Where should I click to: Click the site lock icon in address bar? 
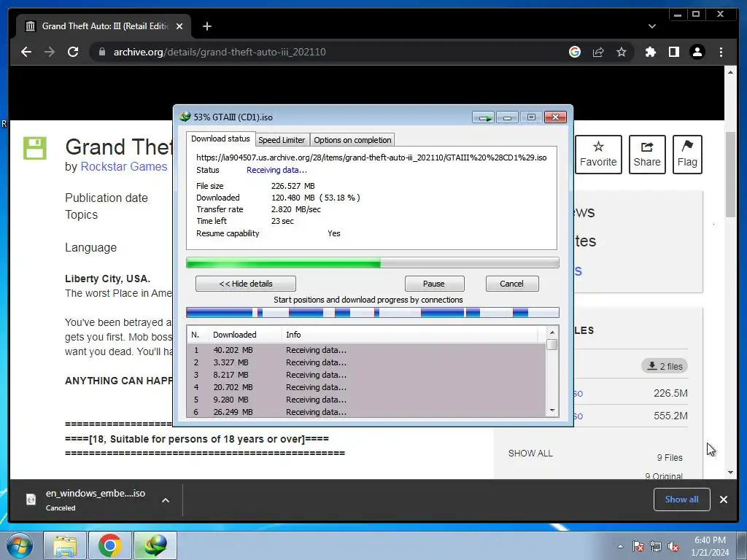pos(101,52)
